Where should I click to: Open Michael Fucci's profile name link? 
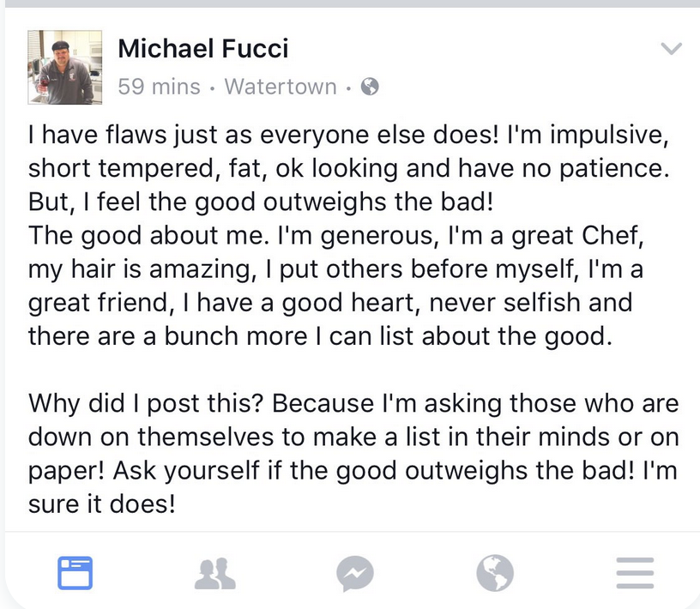pyautogui.click(x=202, y=49)
